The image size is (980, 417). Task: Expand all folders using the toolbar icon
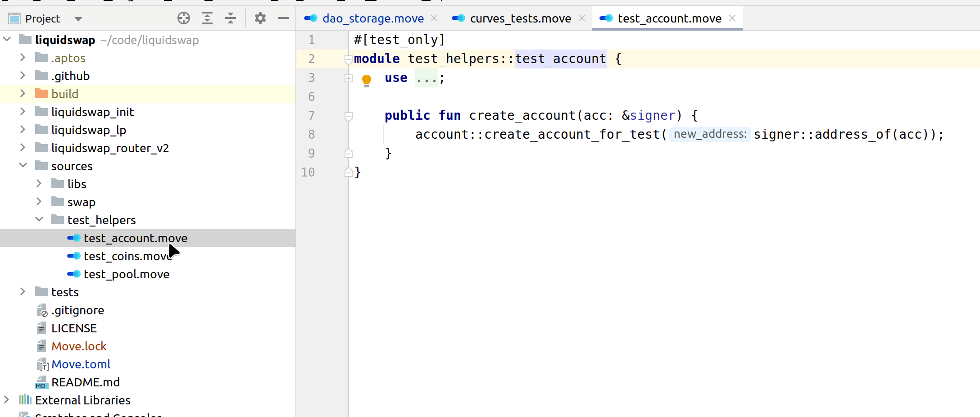tap(207, 18)
